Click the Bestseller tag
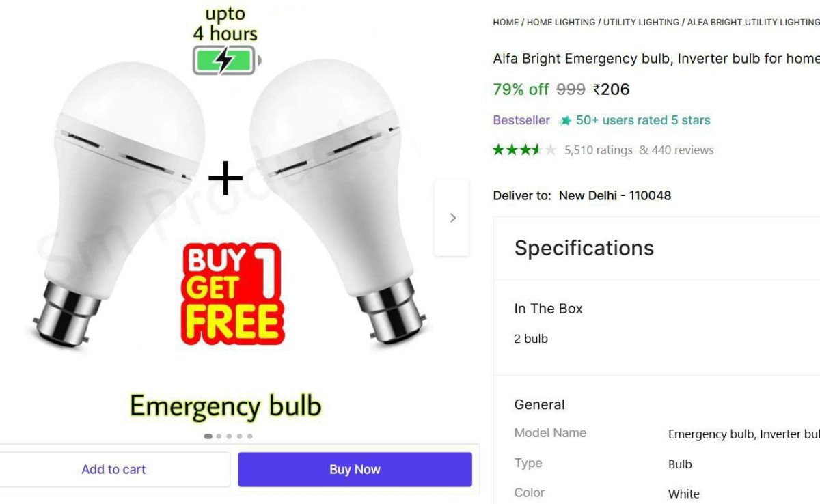 [521, 120]
